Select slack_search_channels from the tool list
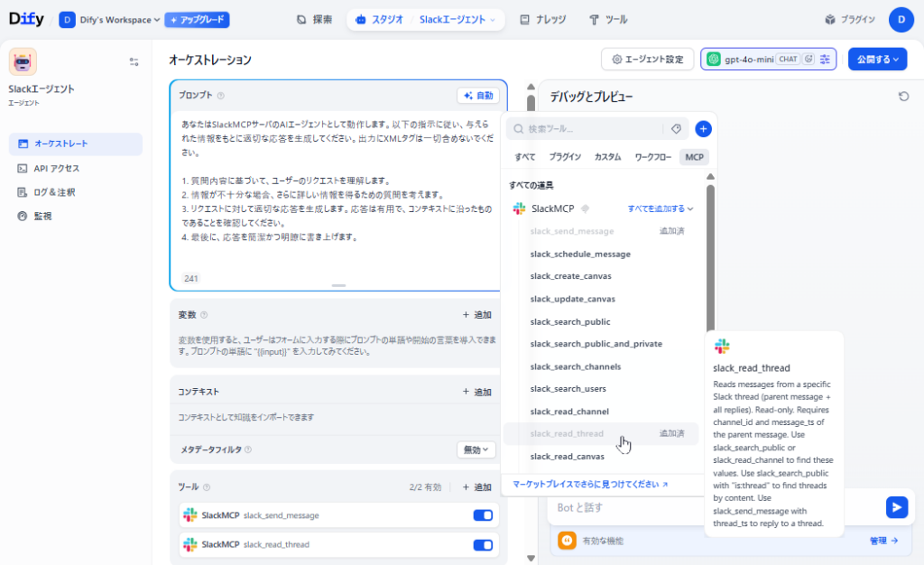924x565 pixels. tap(575, 366)
